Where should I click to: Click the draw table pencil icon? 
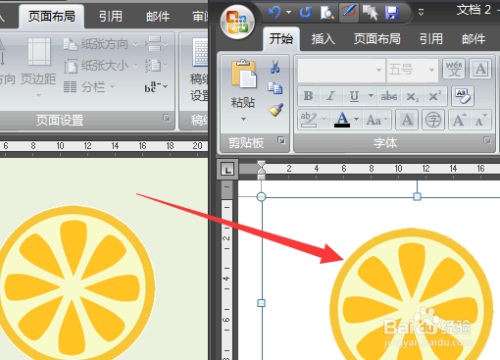pos(349,13)
